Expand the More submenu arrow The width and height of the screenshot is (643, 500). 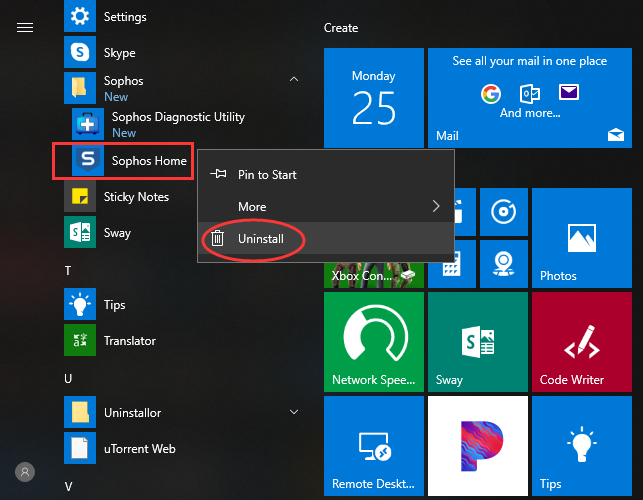click(x=436, y=206)
